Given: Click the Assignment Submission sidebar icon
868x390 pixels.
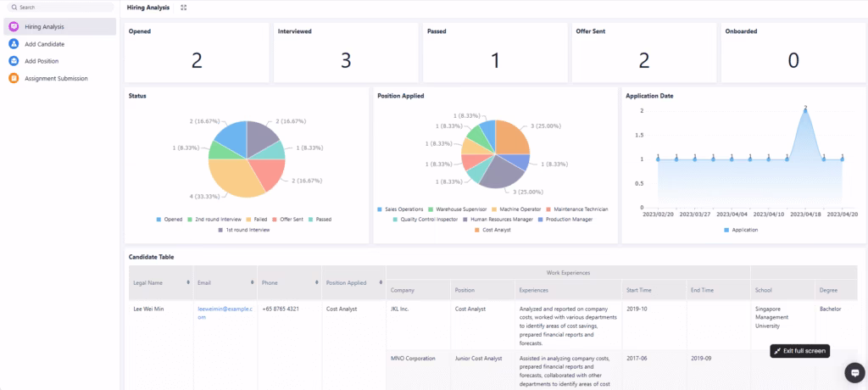Looking at the screenshot, I should pyautogui.click(x=14, y=79).
